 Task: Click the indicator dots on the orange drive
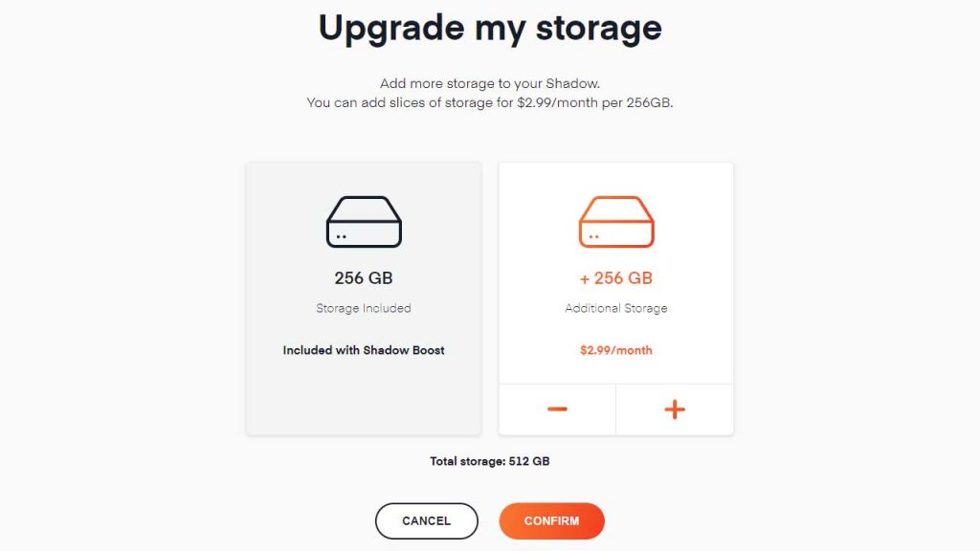(x=593, y=237)
